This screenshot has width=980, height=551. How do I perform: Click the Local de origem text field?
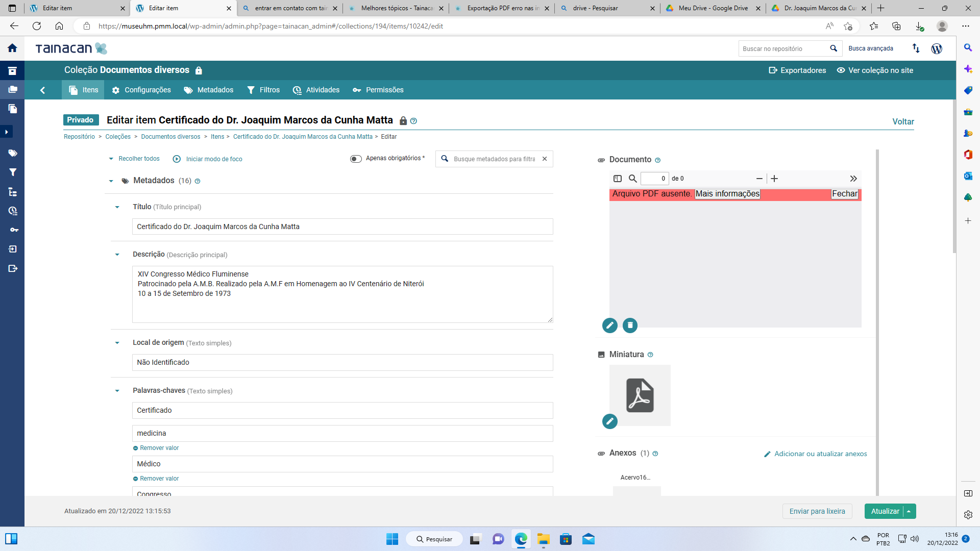tap(342, 362)
